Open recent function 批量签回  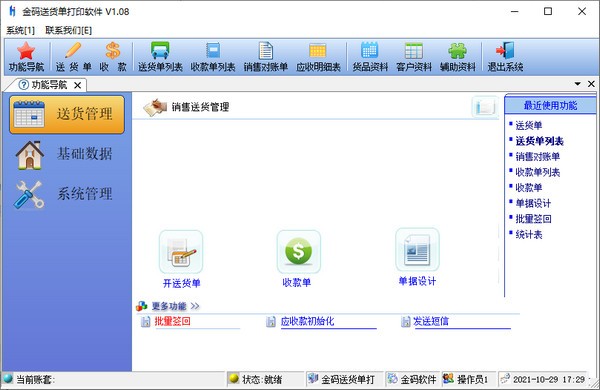click(533, 219)
